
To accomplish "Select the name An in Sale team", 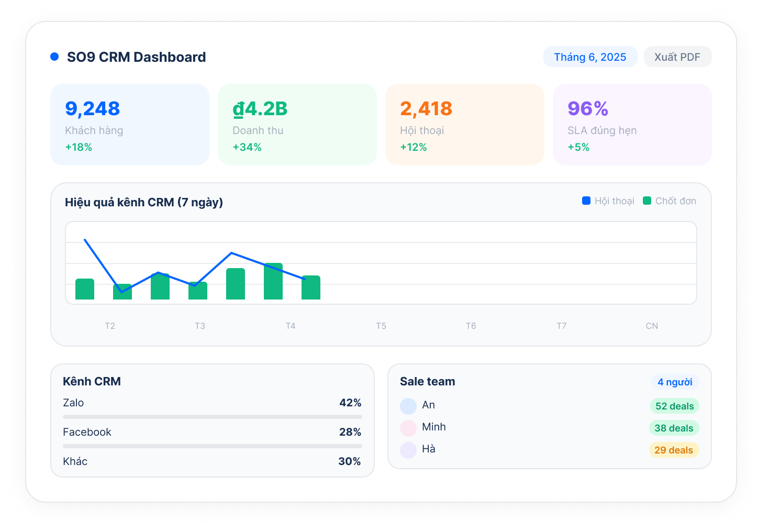I will point(429,405).
